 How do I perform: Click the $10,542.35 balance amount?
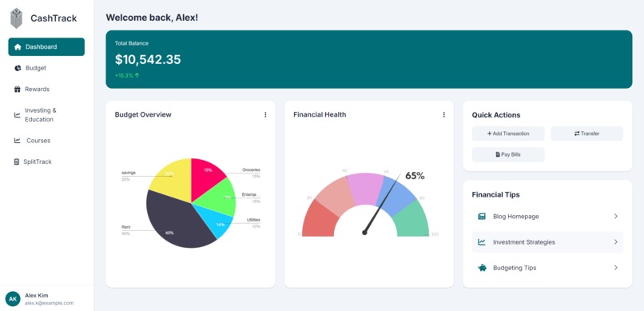(x=148, y=60)
